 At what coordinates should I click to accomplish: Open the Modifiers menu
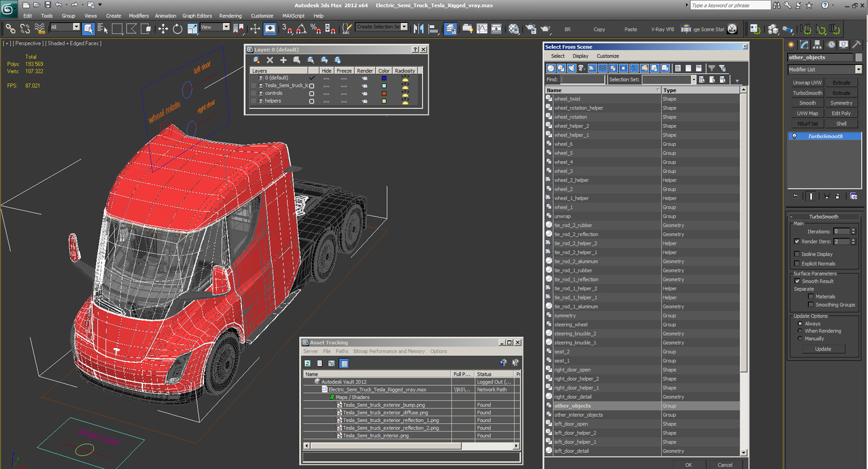pos(139,16)
